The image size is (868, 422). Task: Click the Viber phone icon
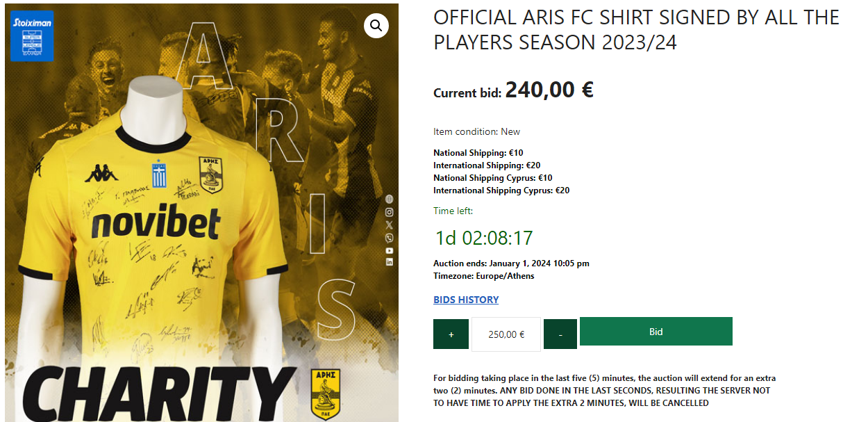pyautogui.click(x=390, y=238)
